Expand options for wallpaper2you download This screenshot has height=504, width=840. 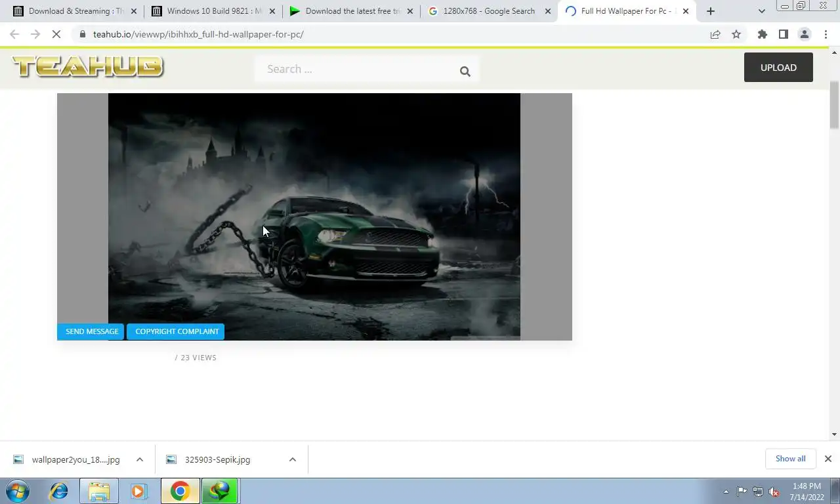140,459
